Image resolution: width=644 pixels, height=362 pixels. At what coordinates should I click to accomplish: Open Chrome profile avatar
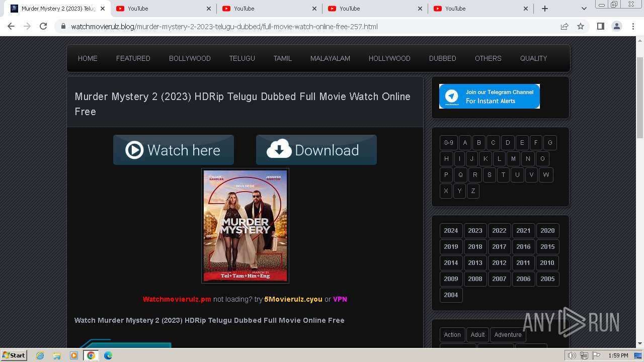click(x=616, y=26)
